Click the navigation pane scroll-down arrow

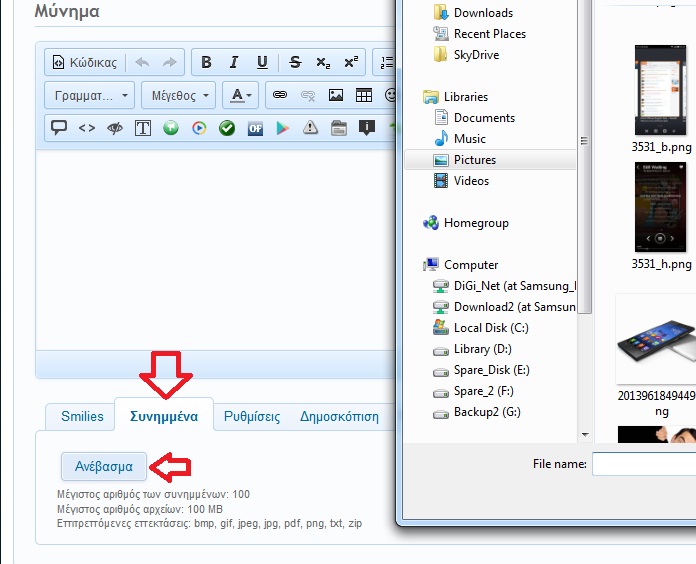tap(585, 435)
